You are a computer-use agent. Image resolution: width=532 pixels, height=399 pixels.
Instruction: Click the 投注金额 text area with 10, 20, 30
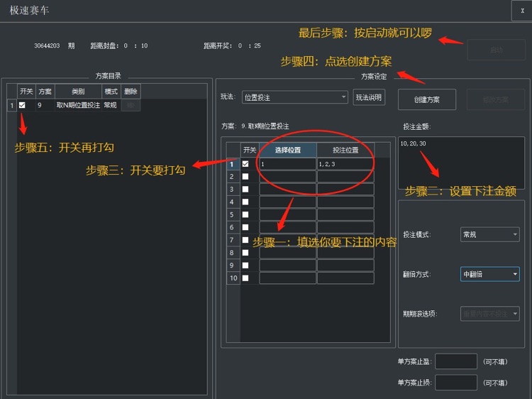(x=462, y=163)
